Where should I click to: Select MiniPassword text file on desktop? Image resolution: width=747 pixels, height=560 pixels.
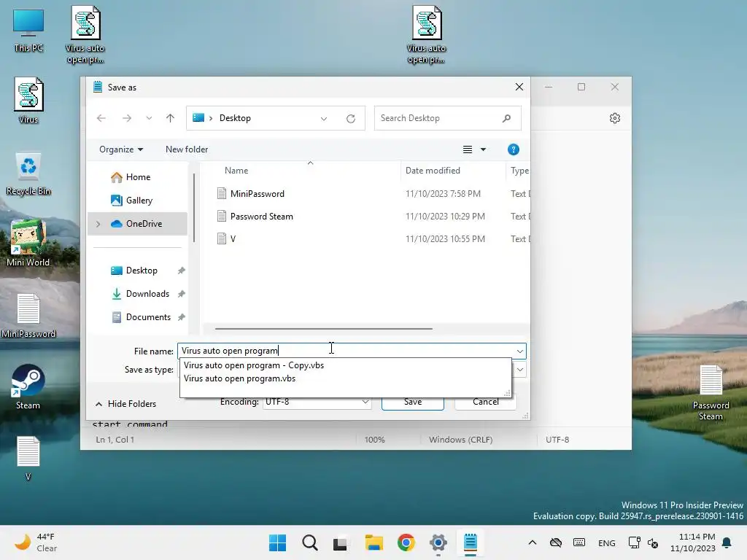[28, 316]
